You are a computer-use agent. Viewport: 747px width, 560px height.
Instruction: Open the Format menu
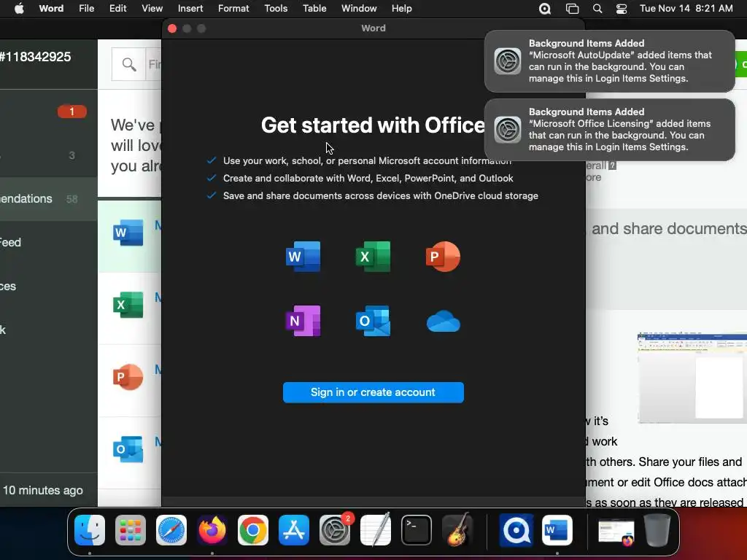click(x=233, y=9)
